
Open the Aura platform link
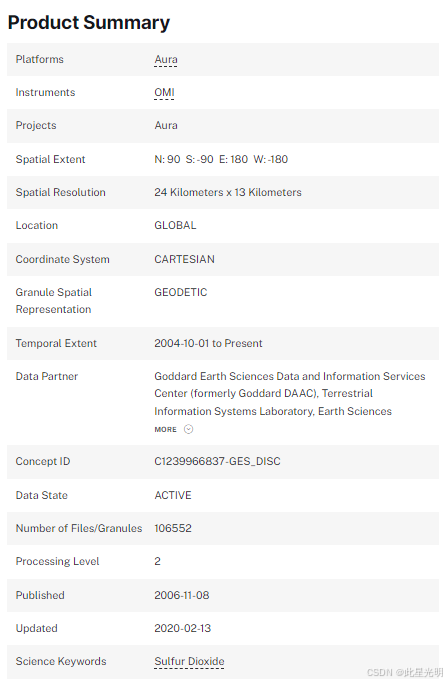(x=166, y=59)
